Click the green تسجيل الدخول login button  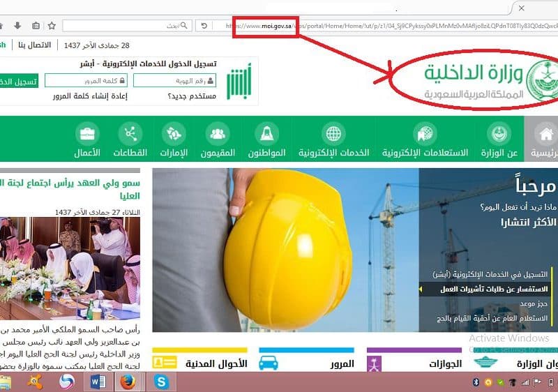(19, 82)
